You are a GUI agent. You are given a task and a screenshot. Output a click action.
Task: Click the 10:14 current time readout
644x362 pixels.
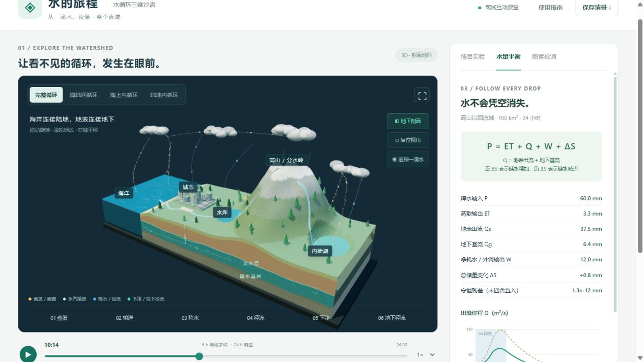(51, 345)
